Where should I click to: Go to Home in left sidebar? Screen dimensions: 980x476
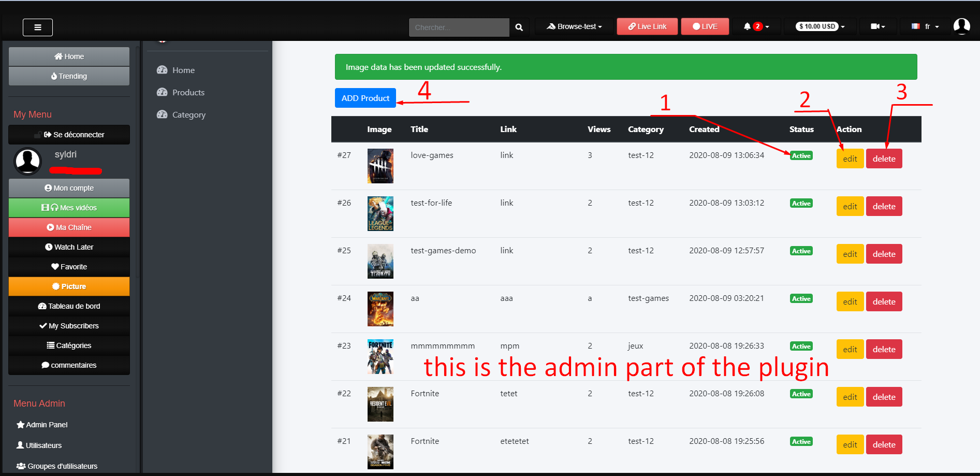69,56
